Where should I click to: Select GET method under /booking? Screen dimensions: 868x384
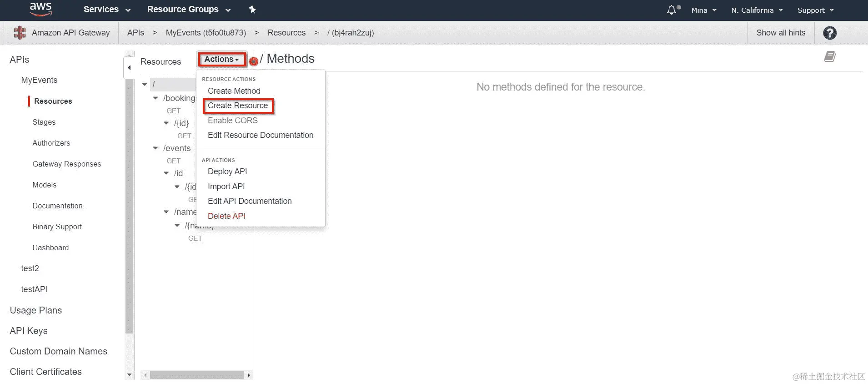click(x=174, y=111)
